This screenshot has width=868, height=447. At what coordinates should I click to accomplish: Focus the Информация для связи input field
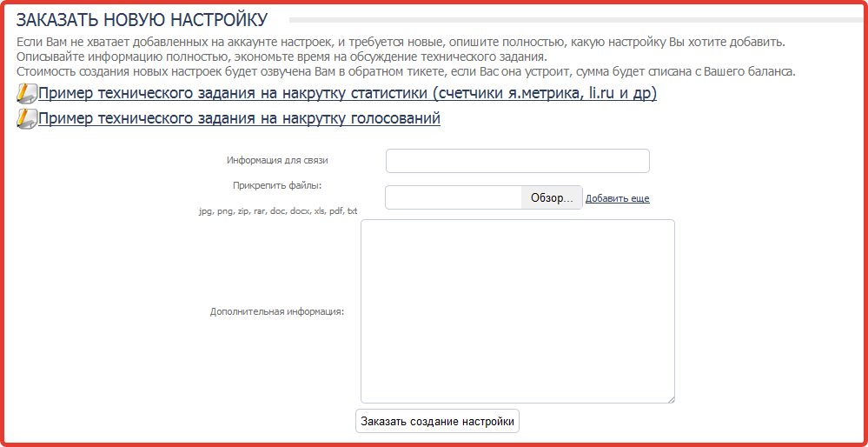518,161
